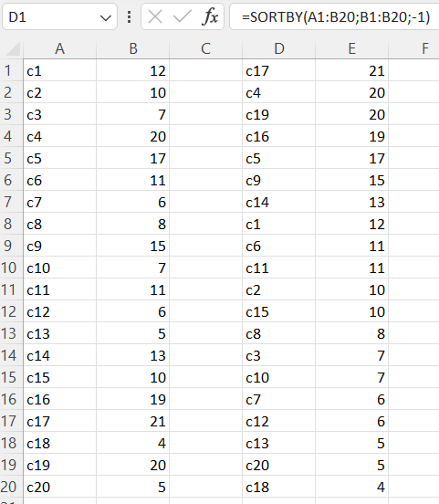The height and width of the screenshot is (504, 439).
Task: Click cell E7 with value 13
Action: tap(352, 202)
